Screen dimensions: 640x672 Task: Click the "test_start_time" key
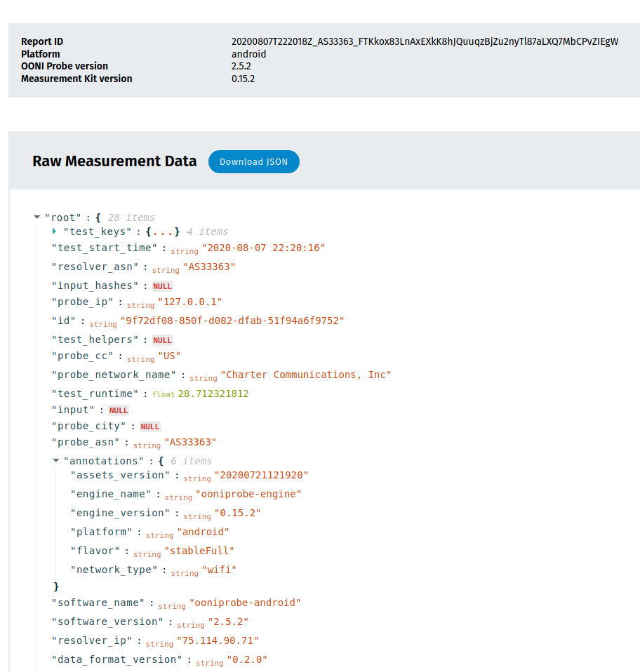105,248
